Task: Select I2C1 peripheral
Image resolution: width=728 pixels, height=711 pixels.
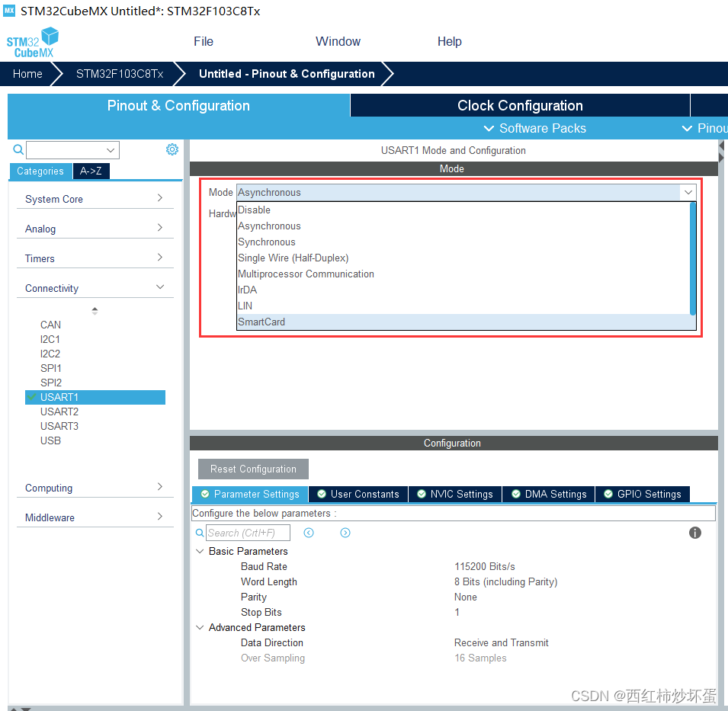Action: coord(50,339)
